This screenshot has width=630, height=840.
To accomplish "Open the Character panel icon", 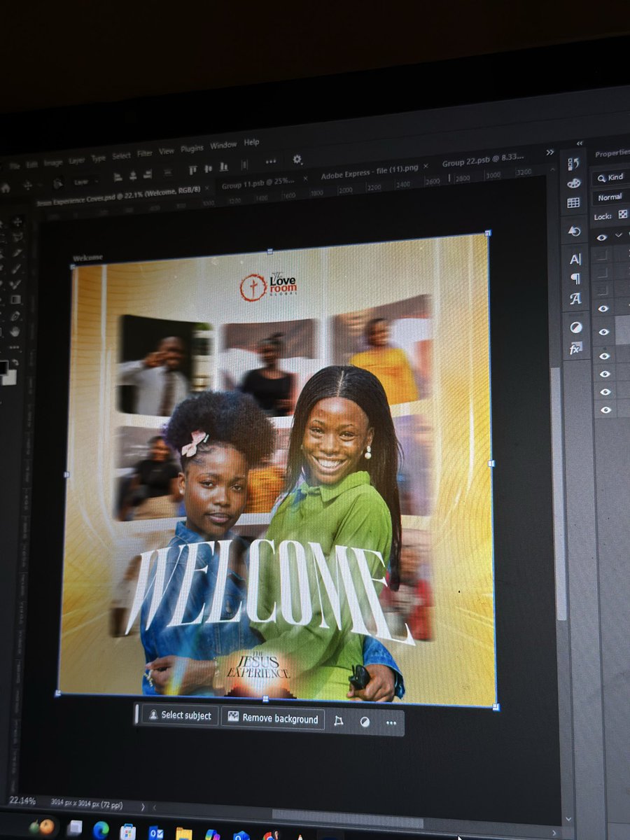I will coord(575,259).
